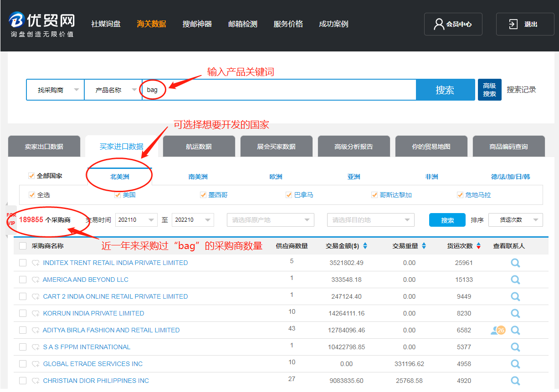Switch to 航运数据 tab
The height and width of the screenshot is (392, 559).
pyautogui.click(x=199, y=147)
